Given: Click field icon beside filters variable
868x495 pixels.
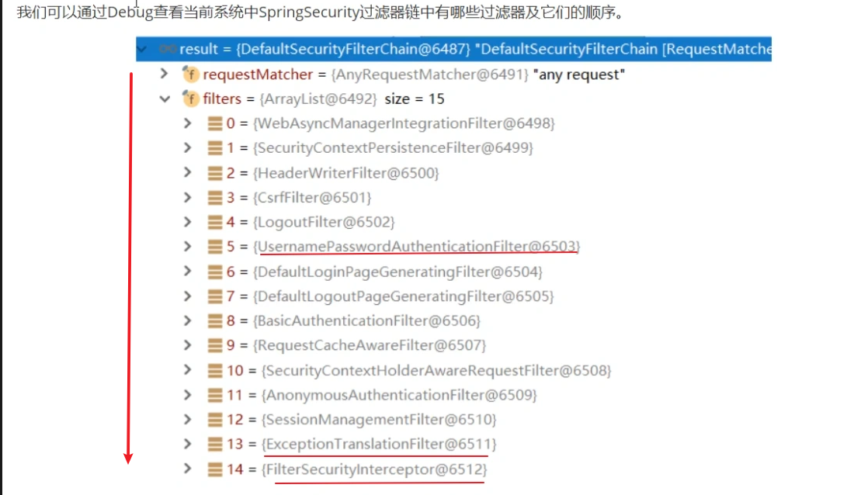Looking at the screenshot, I should (190, 99).
